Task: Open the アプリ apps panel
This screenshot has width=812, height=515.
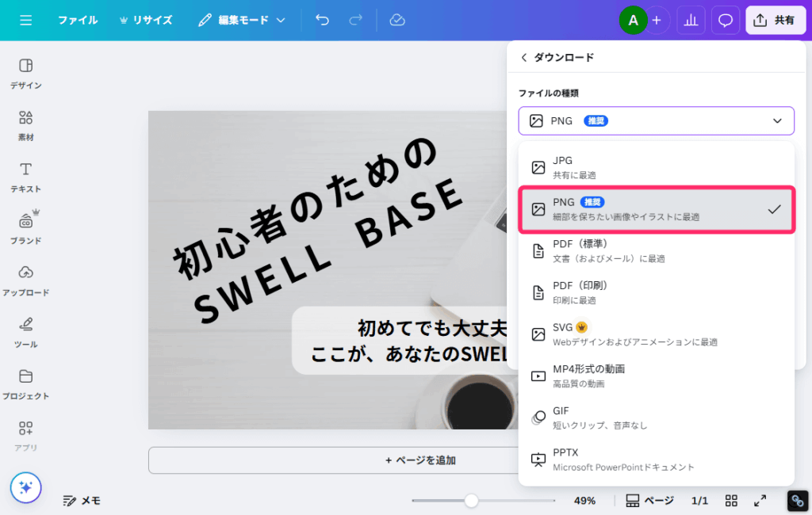Action: tap(26, 437)
